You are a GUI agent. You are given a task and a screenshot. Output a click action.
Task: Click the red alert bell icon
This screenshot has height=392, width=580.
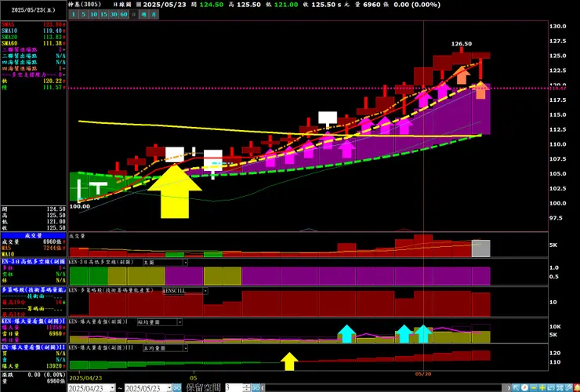pos(577,388)
